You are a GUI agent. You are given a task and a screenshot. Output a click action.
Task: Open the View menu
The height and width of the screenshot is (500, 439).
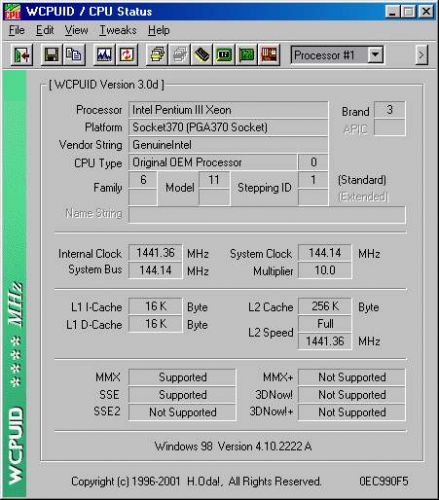click(x=76, y=30)
